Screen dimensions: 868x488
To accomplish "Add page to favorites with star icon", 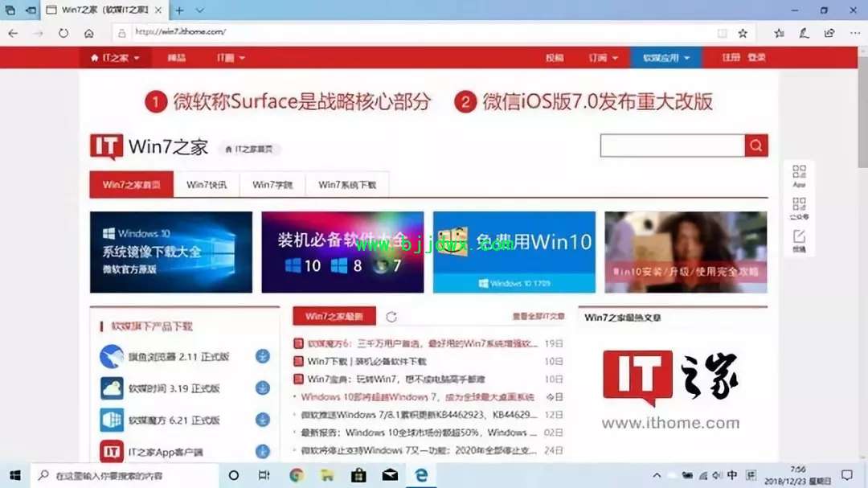I will [743, 33].
